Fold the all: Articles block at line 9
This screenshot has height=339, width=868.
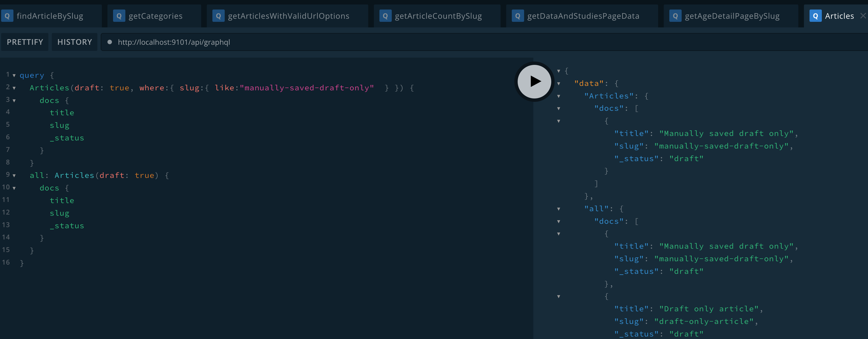click(14, 176)
